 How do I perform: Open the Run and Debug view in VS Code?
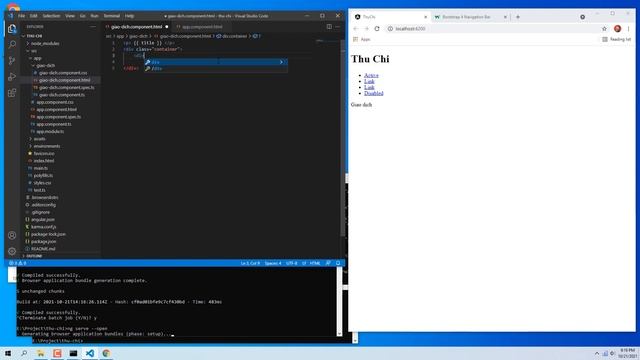point(12,77)
